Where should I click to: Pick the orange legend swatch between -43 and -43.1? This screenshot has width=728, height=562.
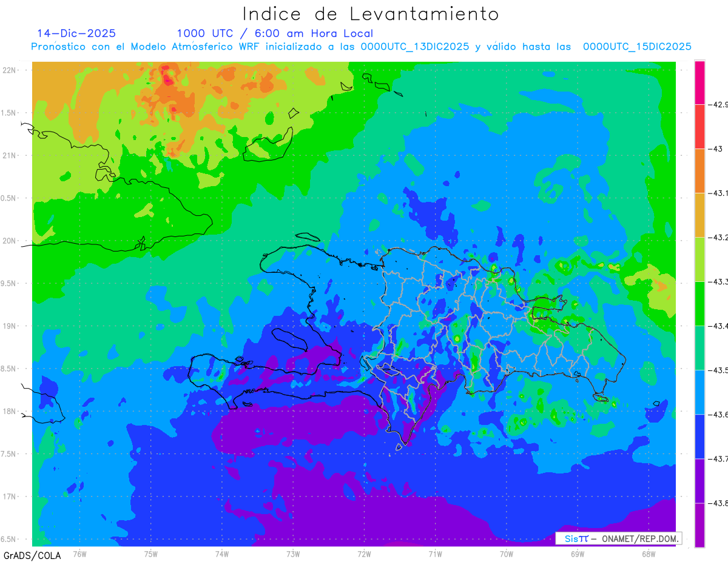point(699,170)
